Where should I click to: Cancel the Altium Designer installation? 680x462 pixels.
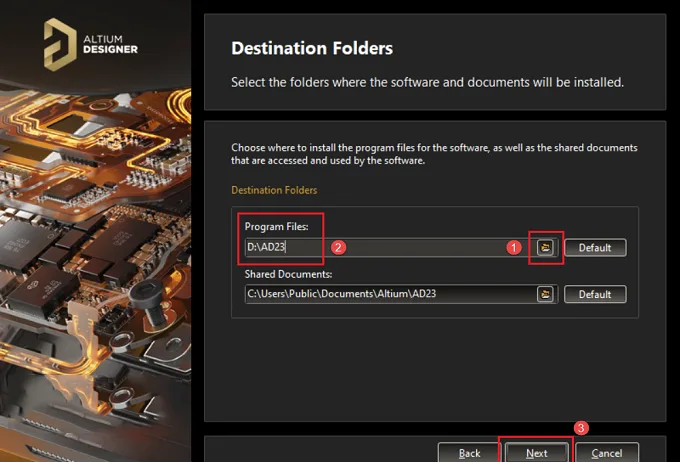pyautogui.click(x=607, y=453)
